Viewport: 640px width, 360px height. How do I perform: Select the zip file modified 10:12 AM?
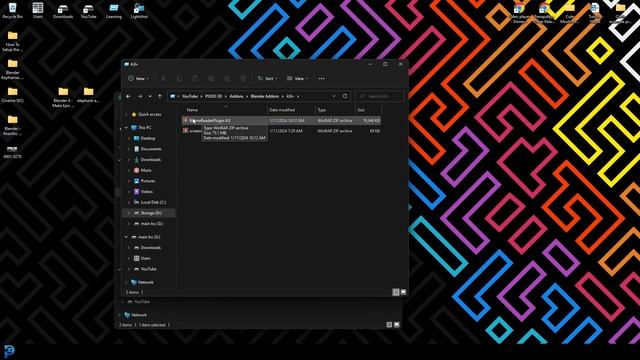pyautogui.click(x=281, y=120)
